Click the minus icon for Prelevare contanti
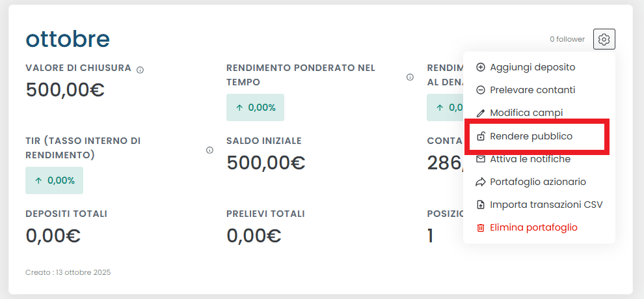The height and width of the screenshot is (299, 644). [x=481, y=90]
